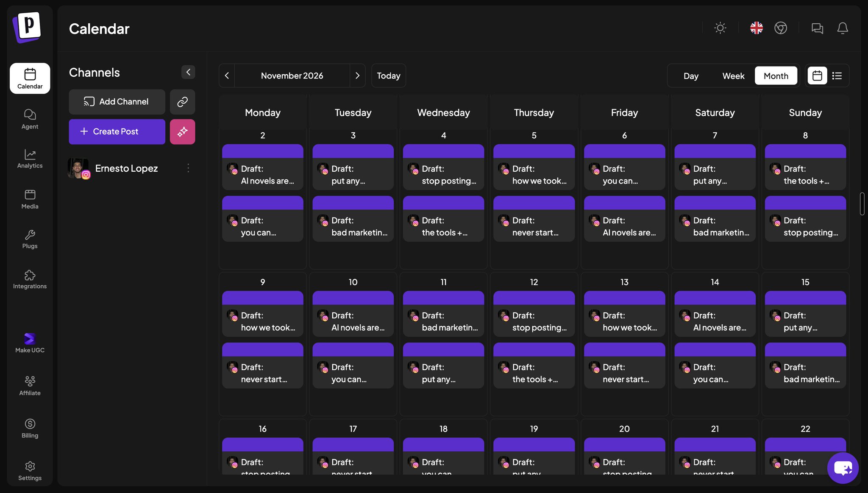Click the pink AI sparkle button
The height and width of the screenshot is (493, 868).
pyautogui.click(x=182, y=131)
